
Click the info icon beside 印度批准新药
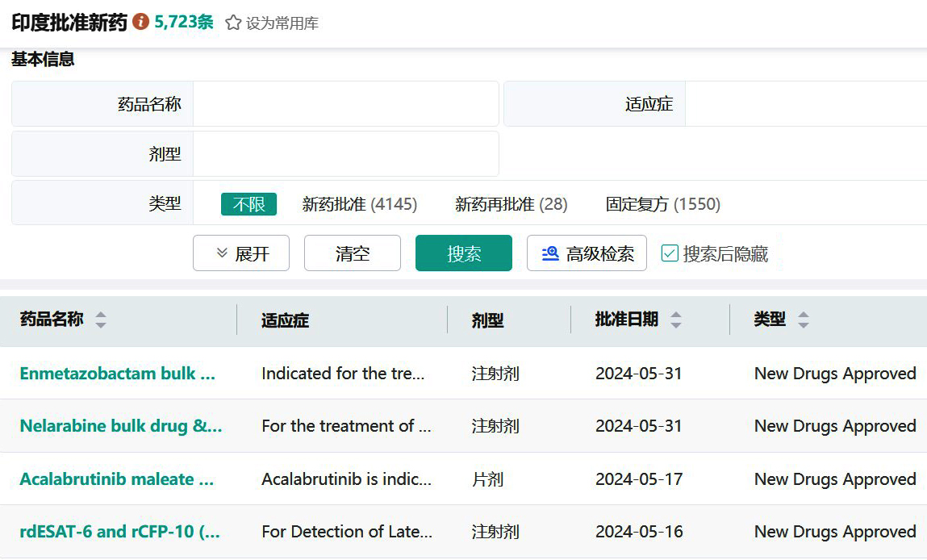pos(140,22)
